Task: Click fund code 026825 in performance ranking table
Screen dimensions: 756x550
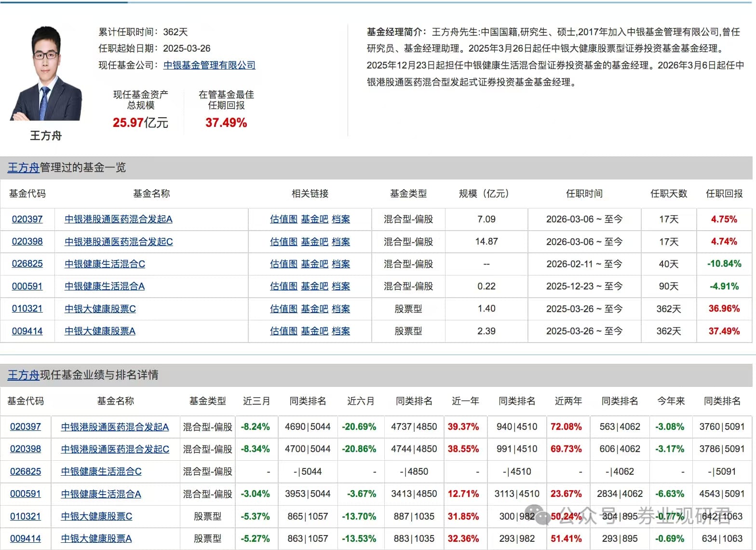Action: coord(26,471)
